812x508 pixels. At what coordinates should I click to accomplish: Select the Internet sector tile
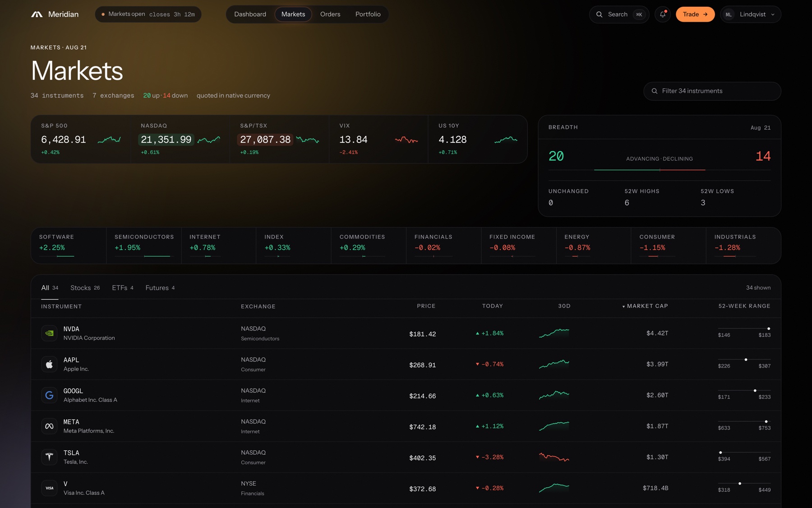pyautogui.click(x=219, y=246)
